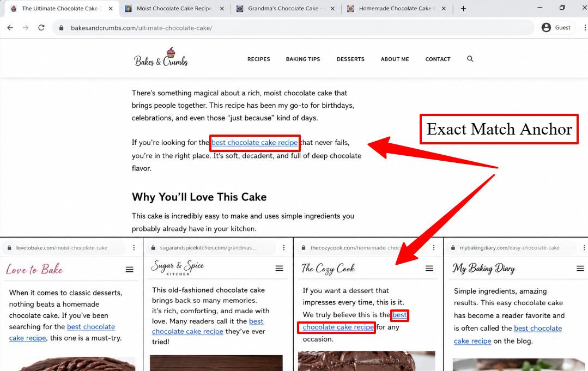
Task: Click the Sugar & Spice Kitchen logo
Action: [178, 267]
